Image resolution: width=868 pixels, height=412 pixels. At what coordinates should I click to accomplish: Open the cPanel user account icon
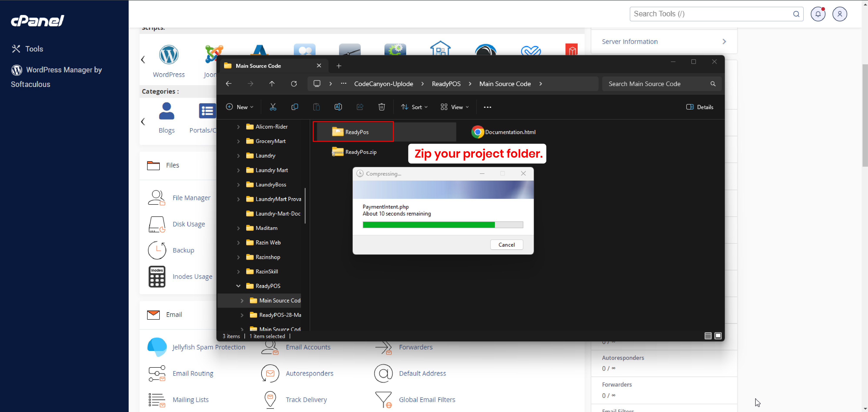[839, 14]
